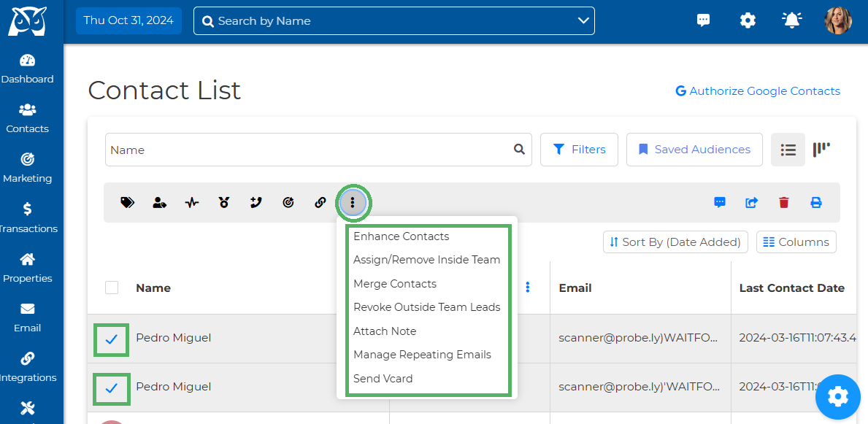Click the blue printer icon
The height and width of the screenshot is (424, 868).
816,203
